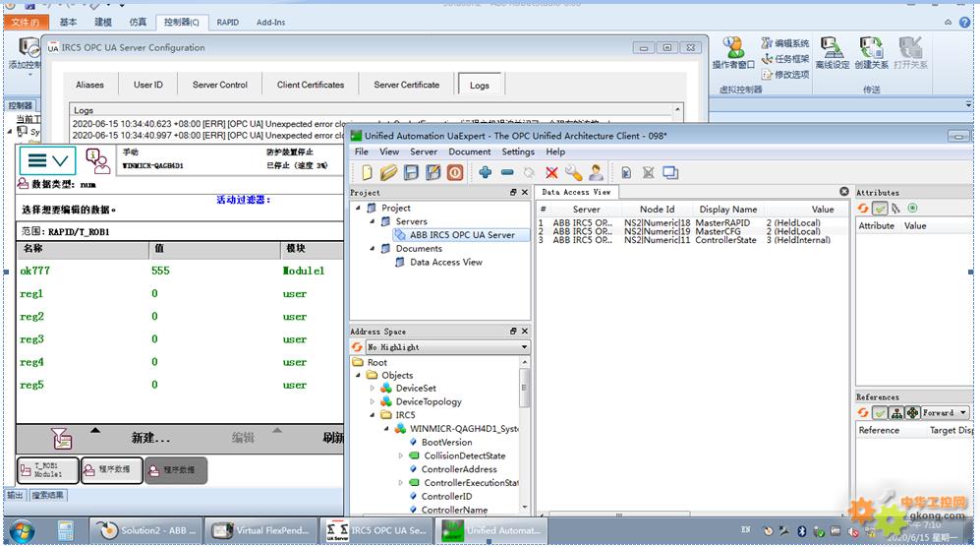This screenshot has width=980, height=547.
Task: Click the window cascade icon in UaExpert toolbar
Action: [670, 173]
